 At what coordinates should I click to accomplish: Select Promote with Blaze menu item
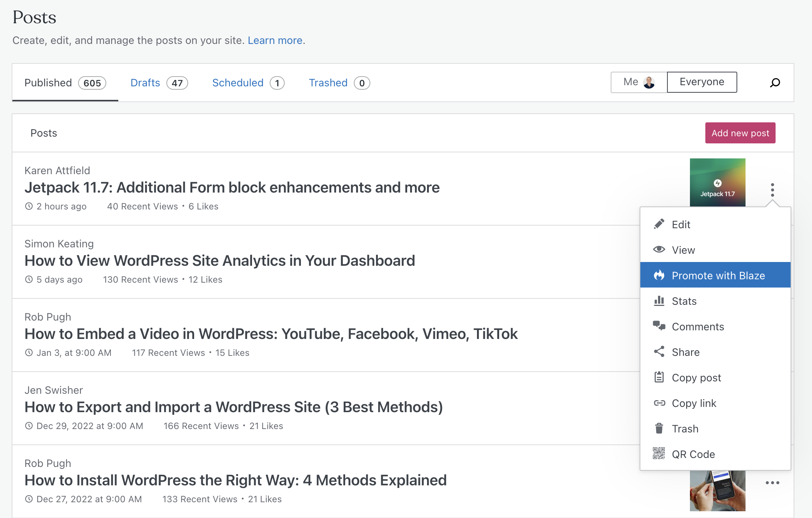coord(715,275)
